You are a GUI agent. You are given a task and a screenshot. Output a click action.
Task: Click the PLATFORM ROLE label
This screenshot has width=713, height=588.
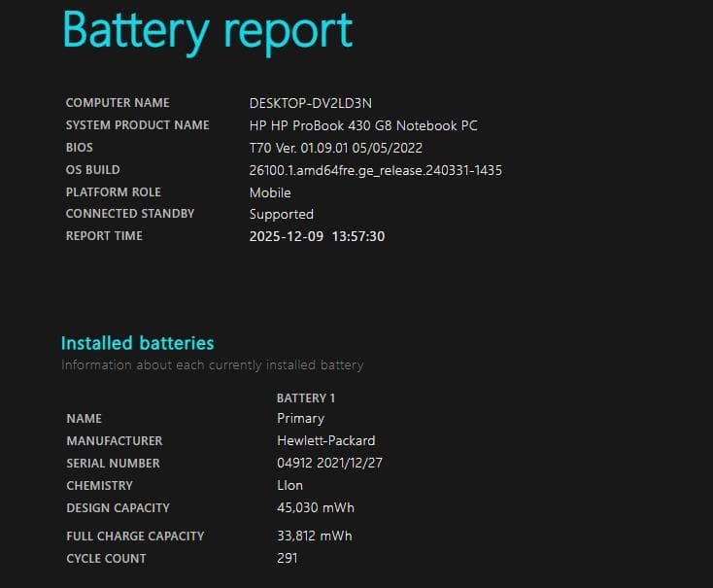coord(113,192)
